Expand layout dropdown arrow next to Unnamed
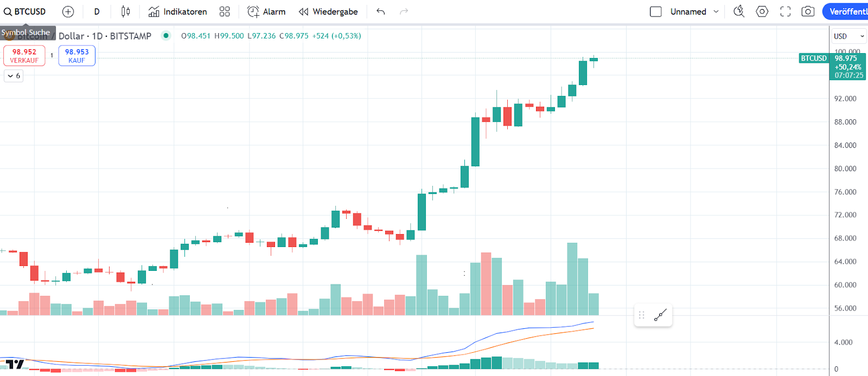 coord(716,11)
